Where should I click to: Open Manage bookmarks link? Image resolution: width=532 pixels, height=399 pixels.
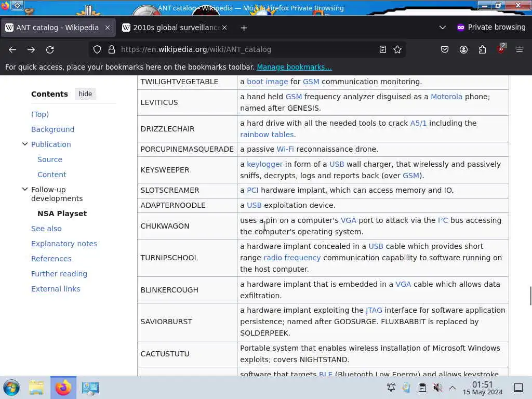(x=294, y=67)
